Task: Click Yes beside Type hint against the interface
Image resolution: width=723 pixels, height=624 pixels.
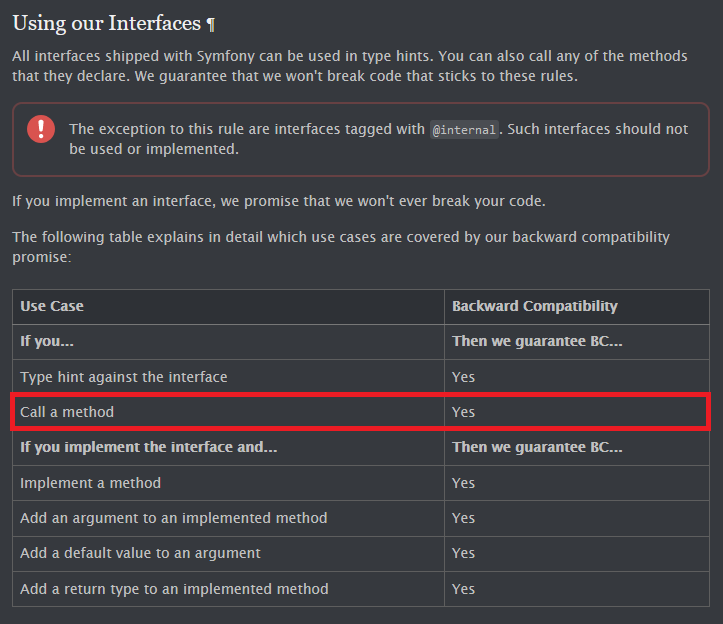Action: point(463,377)
